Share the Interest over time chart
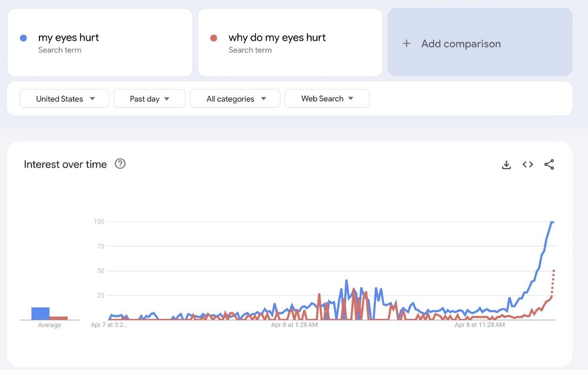The image size is (588, 370). [549, 164]
